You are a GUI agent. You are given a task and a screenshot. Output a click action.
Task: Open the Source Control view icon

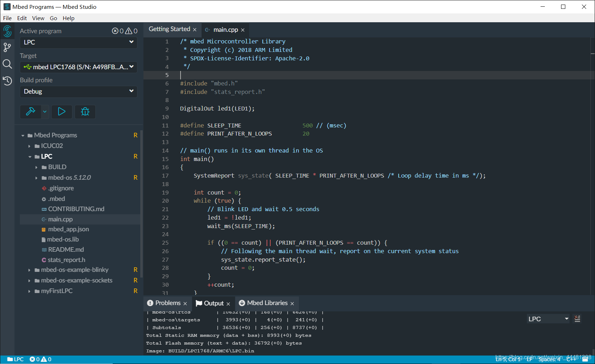(7, 47)
